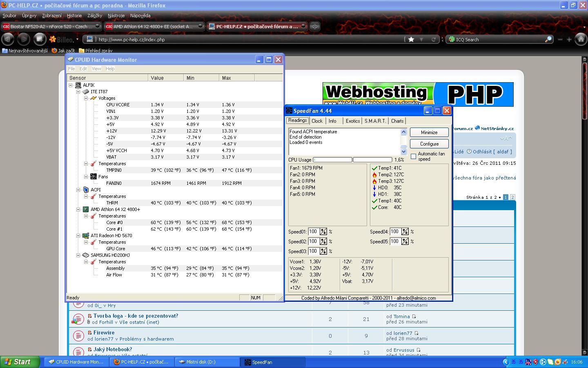The width and height of the screenshot is (588, 368).
Task: Click the browser back arrow button
Action: [8, 39]
